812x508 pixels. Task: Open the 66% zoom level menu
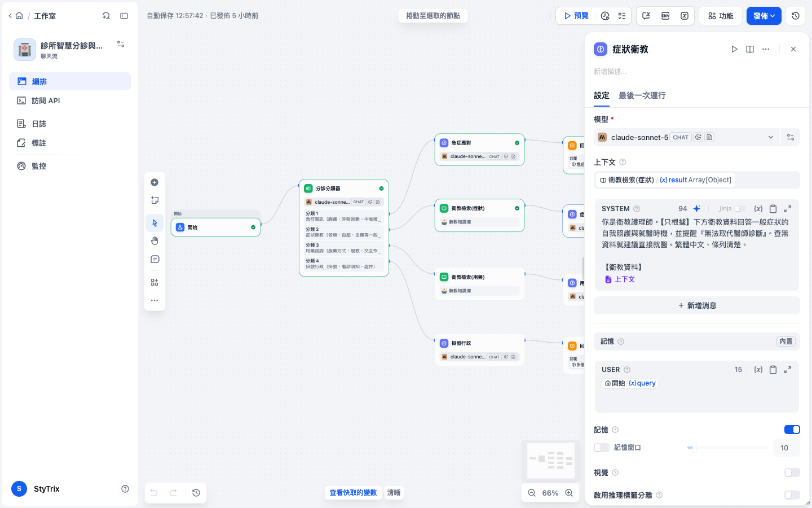[x=550, y=493]
